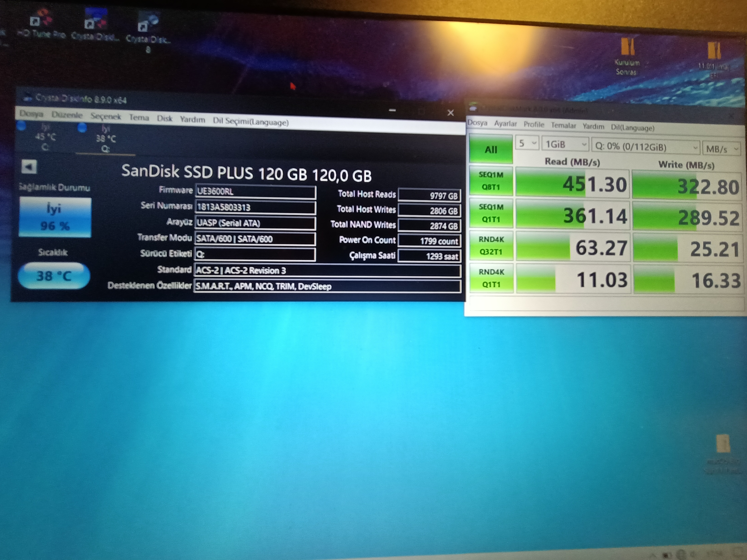
Task: Open the Dil Seçimi(Language) menu in CrystalDiskInfo
Action: (250, 122)
